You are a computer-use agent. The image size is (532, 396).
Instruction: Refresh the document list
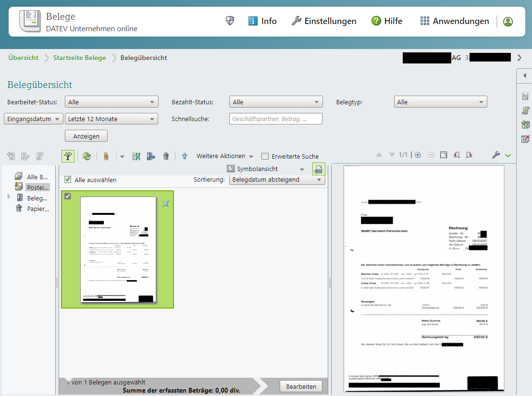pyautogui.click(x=87, y=156)
